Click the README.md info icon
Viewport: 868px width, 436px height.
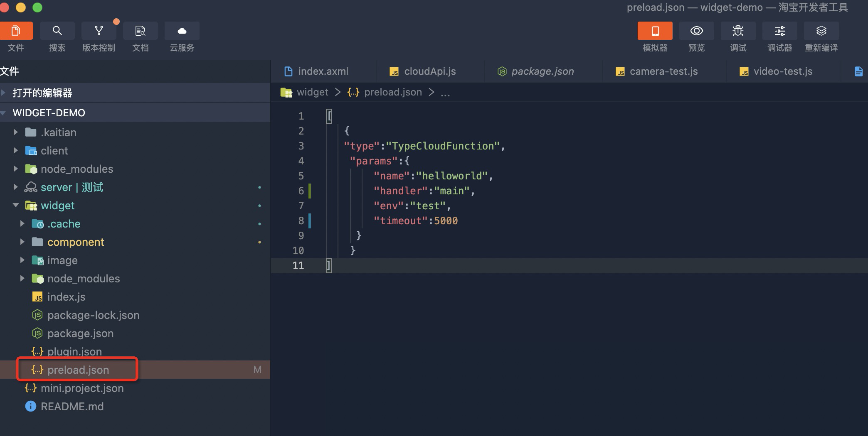(x=31, y=406)
